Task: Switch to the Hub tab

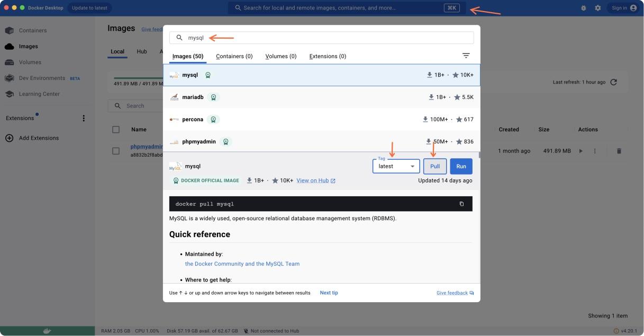Action: pos(141,52)
